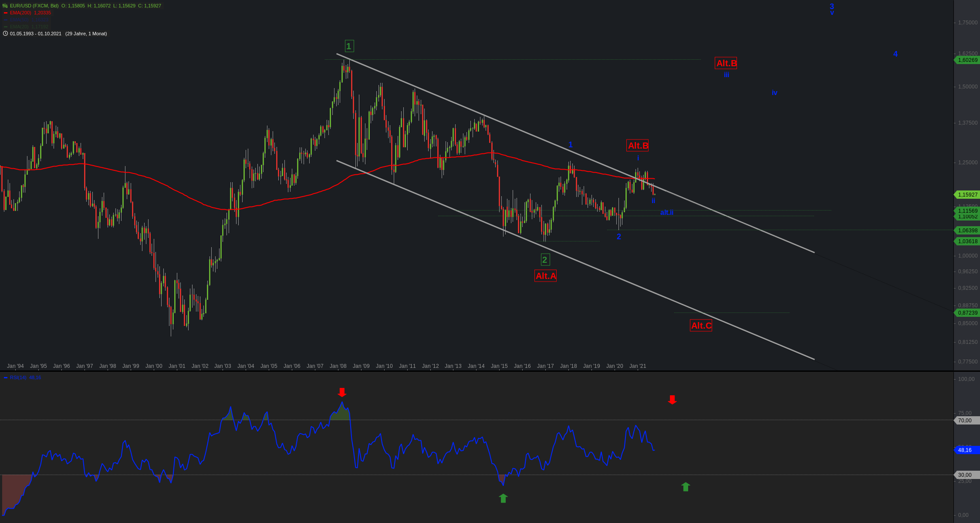This screenshot has height=523, width=980.
Task: Click red down arrow above RSI 2008 peak
Action: coord(342,392)
